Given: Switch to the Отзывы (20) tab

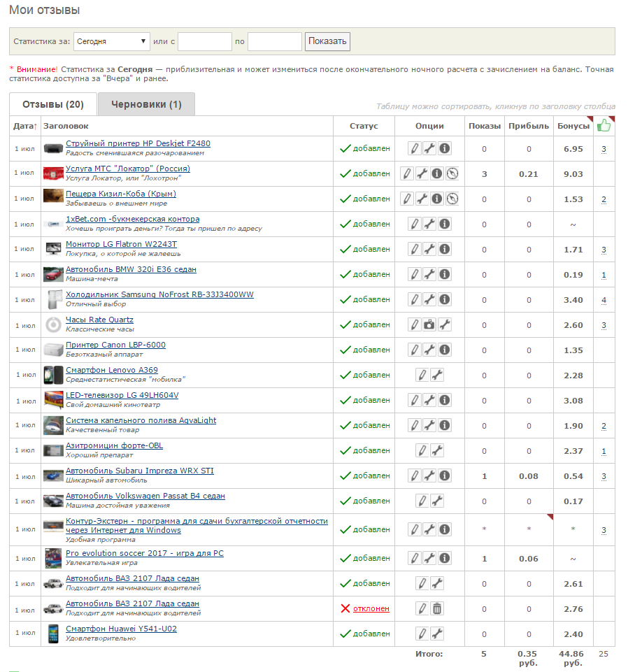Looking at the screenshot, I should point(53,104).
